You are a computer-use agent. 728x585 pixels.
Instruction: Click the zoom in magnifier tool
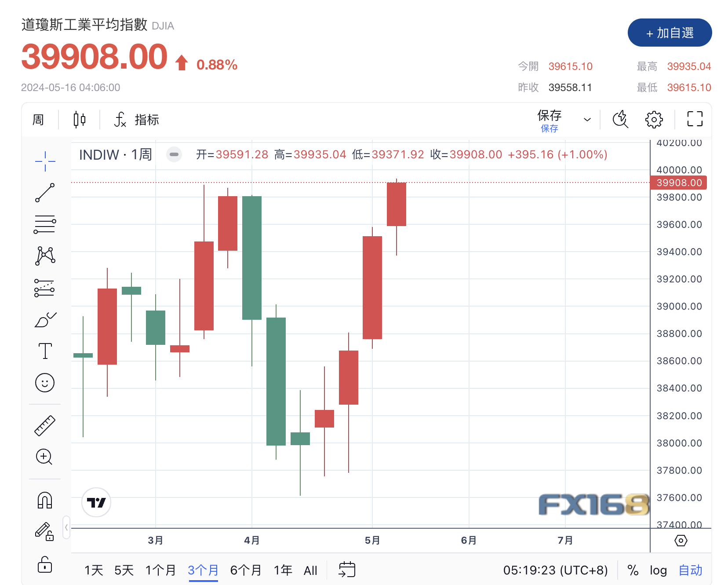pyautogui.click(x=44, y=457)
